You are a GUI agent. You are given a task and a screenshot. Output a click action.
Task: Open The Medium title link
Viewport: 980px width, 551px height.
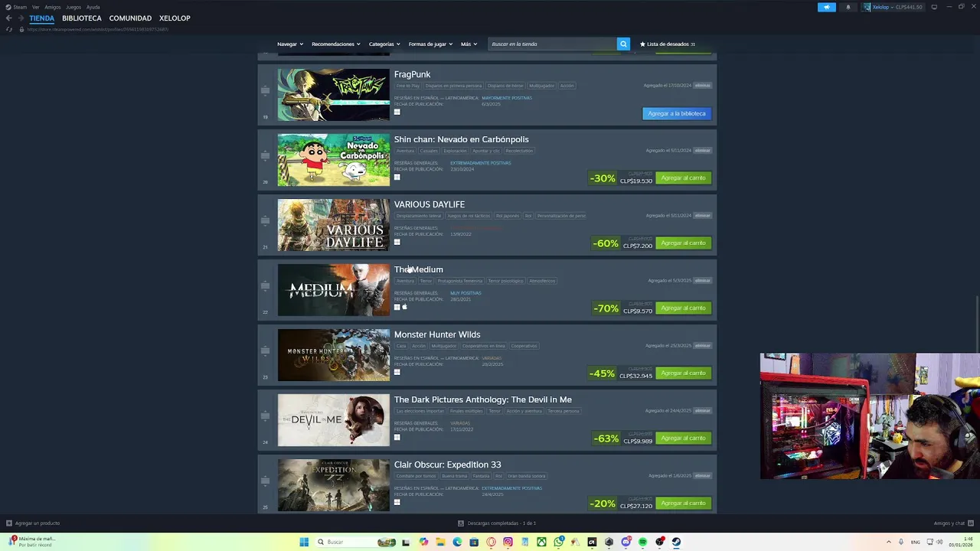(x=418, y=269)
